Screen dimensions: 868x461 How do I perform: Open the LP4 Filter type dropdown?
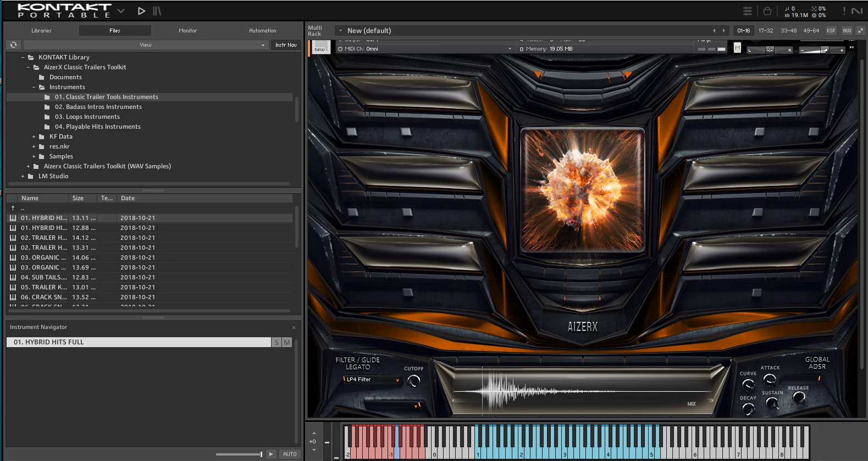(372, 380)
